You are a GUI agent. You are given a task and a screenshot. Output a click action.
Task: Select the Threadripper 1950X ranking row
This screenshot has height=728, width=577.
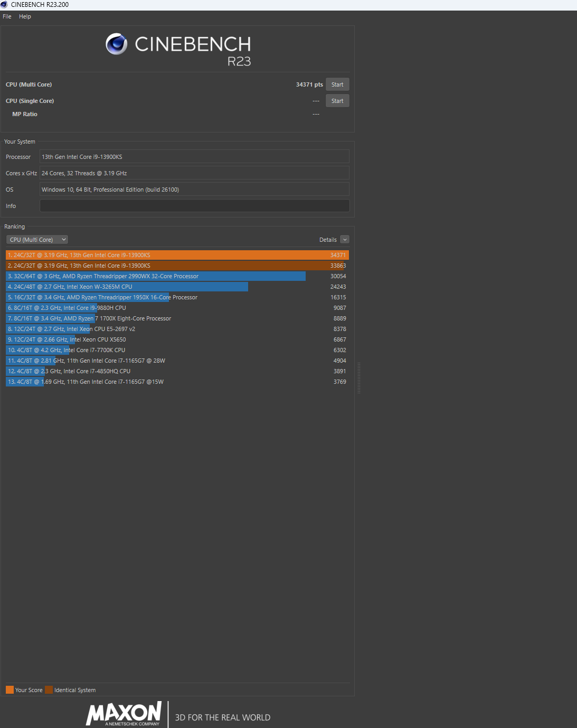pyautogui.click(x=177, y=297)
